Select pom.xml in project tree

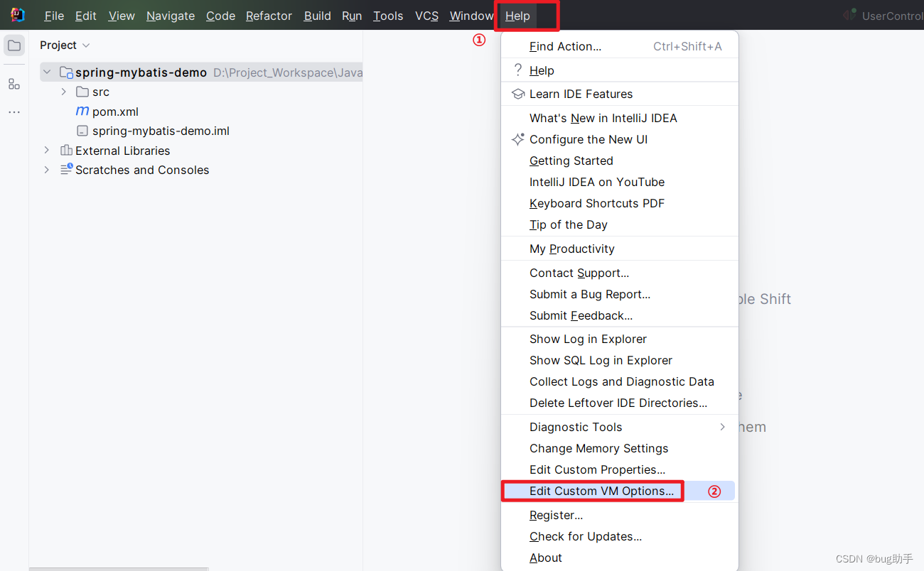115,112
